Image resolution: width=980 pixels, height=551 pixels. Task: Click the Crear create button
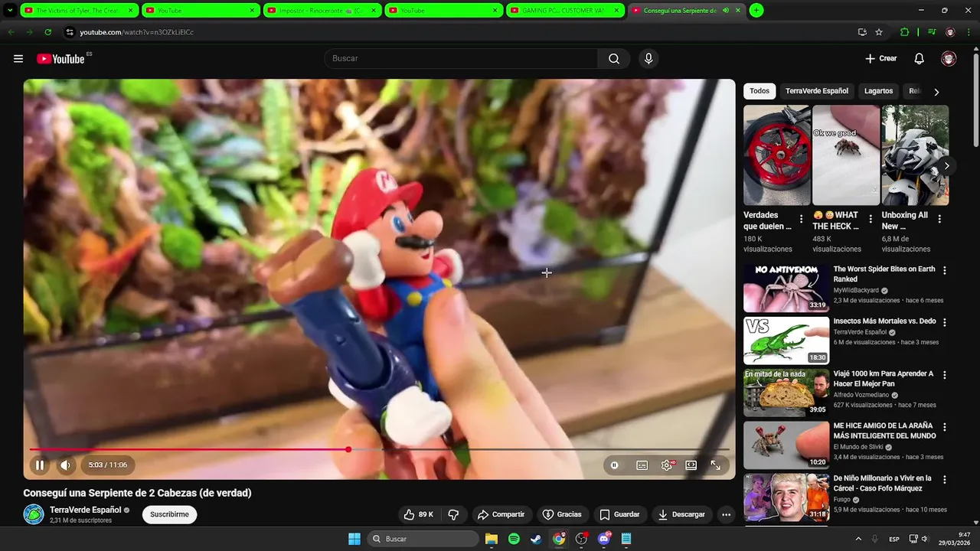point(880,59)
